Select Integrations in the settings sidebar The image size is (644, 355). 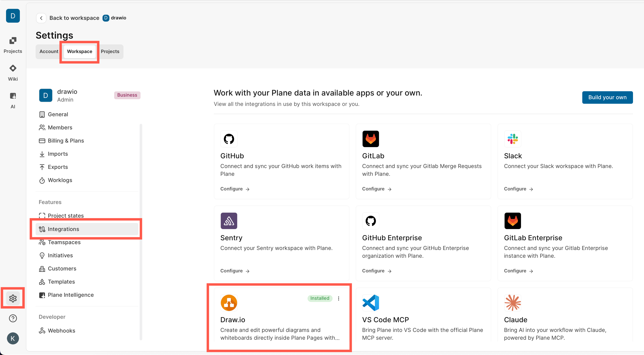tap(63, 229)
